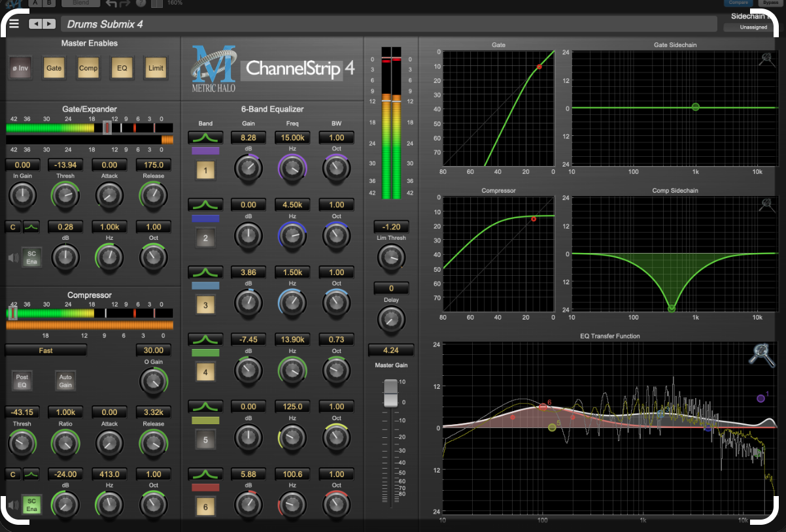This screenshot has height=532, width=786.
Task: Toggle phase invert ø Inv button
Action: click(20, 68)
